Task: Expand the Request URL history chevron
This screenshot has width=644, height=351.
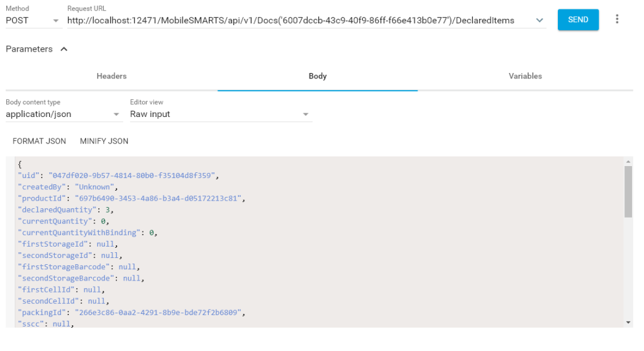Action: tap(540, 20)
